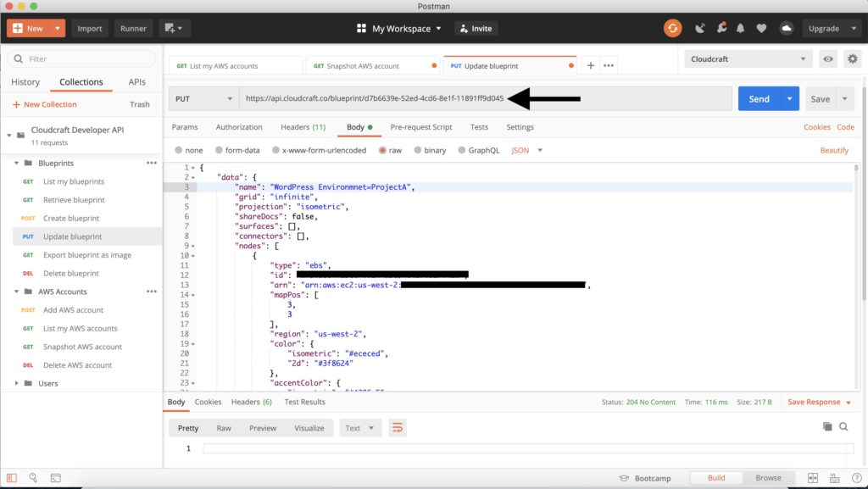The image size is (868, 489).
Task: Open the Cloudcraft environment settings gear
Action: (x=853, y=58)
